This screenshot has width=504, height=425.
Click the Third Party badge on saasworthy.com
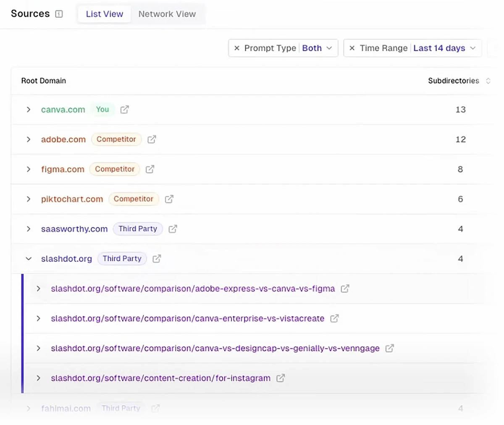pos(138,229)
